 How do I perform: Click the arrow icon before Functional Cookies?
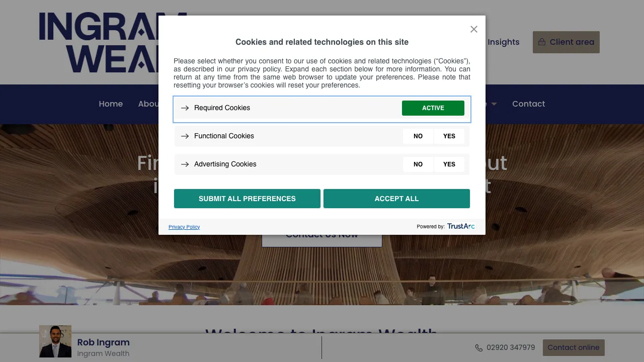coord(185,136)
